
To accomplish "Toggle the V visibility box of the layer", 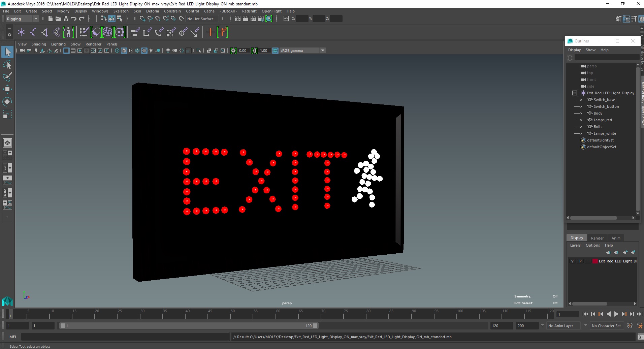I will point(572,261).
